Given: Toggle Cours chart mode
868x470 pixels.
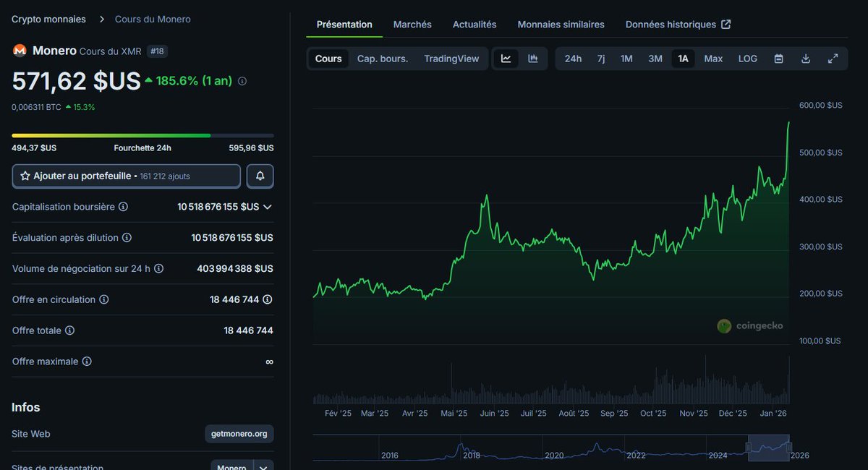Looking at the screenshot, I should click(x=328, y=59).
